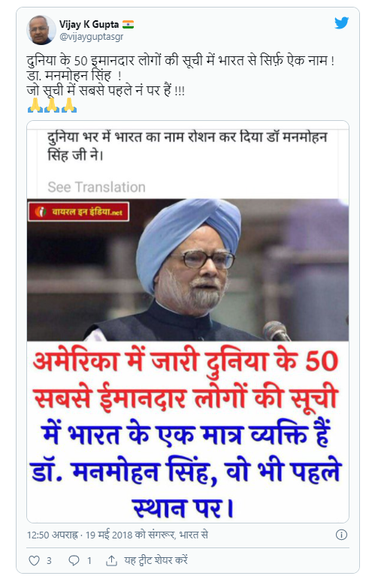Click the main Hindi tweet text
Screen dimensions: 378x588
180,75
